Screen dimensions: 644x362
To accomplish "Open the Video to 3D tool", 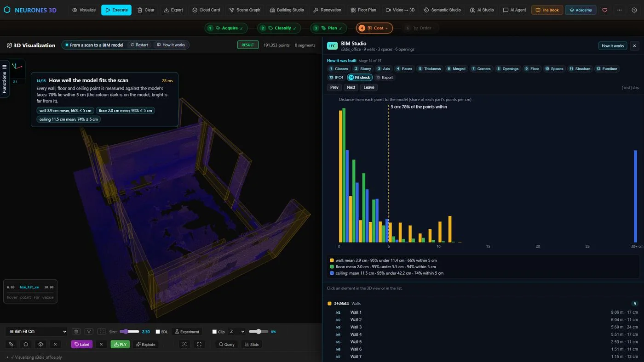I will click(400, 10).
